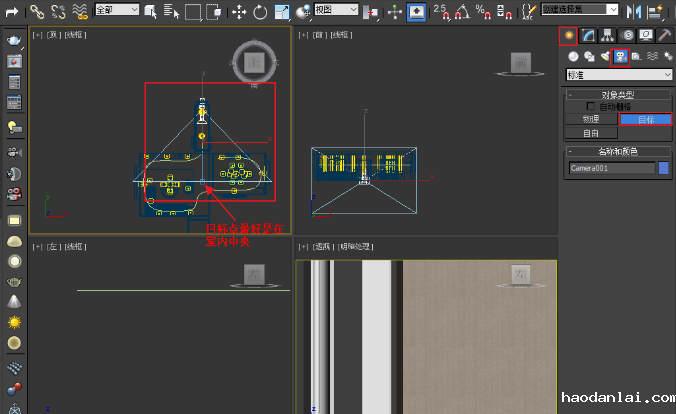Screen dimensions: 676x414
Task: Switch to the Create command panel tab
Action: click(569, 35)
